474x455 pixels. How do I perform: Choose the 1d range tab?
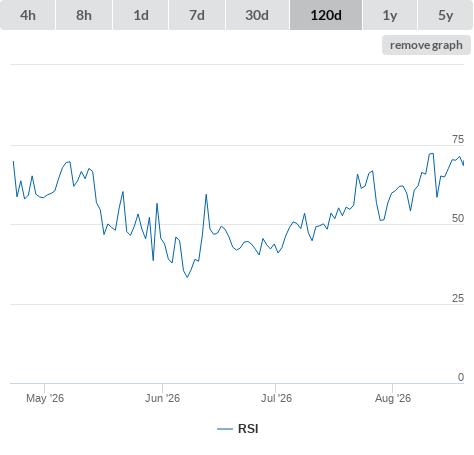141,15
